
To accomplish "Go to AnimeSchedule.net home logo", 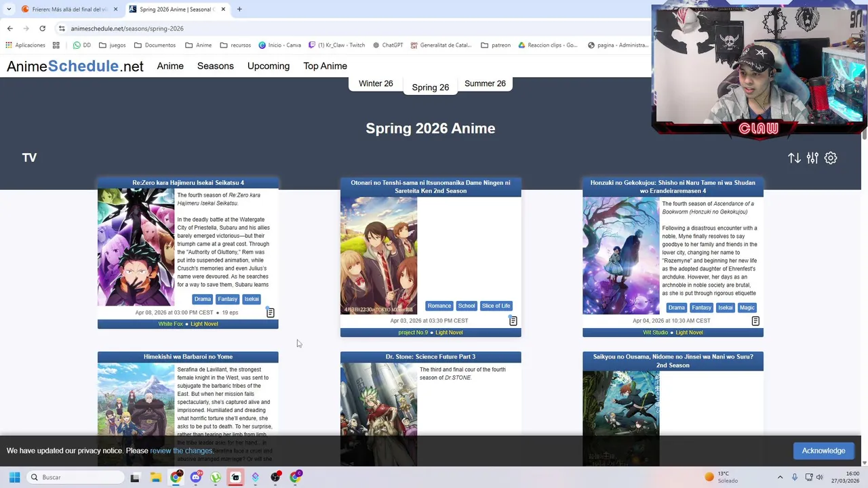I will (x=75, y=66).
